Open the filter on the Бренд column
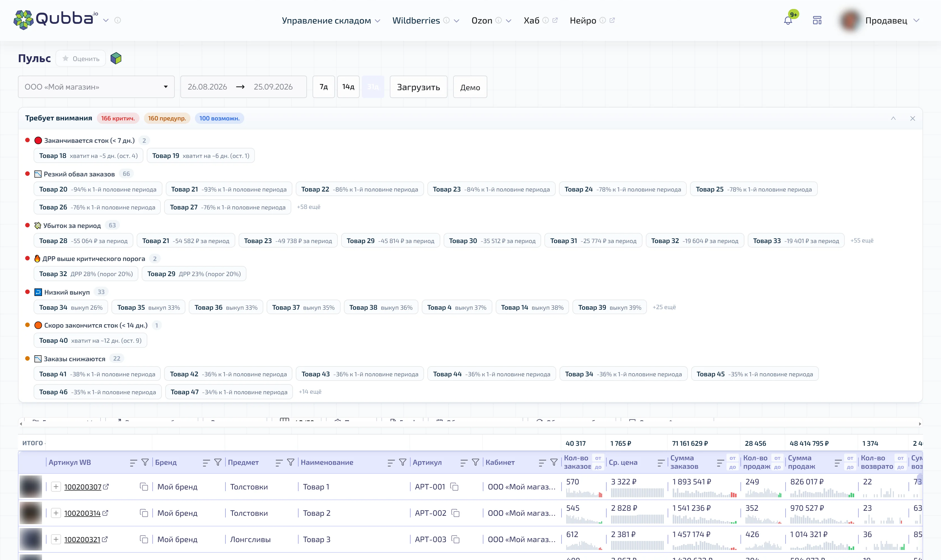Screen dimensions: 941x560 (218, 462)
